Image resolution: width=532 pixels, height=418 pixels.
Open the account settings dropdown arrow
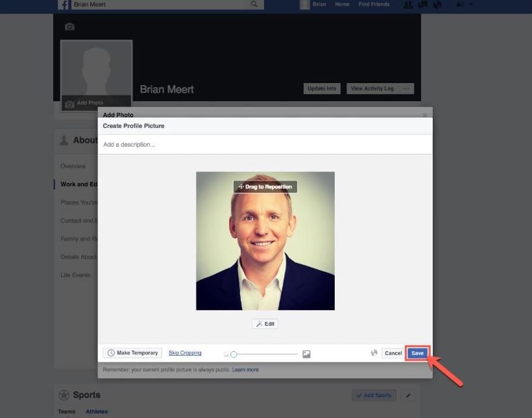[x=470, y=5]
